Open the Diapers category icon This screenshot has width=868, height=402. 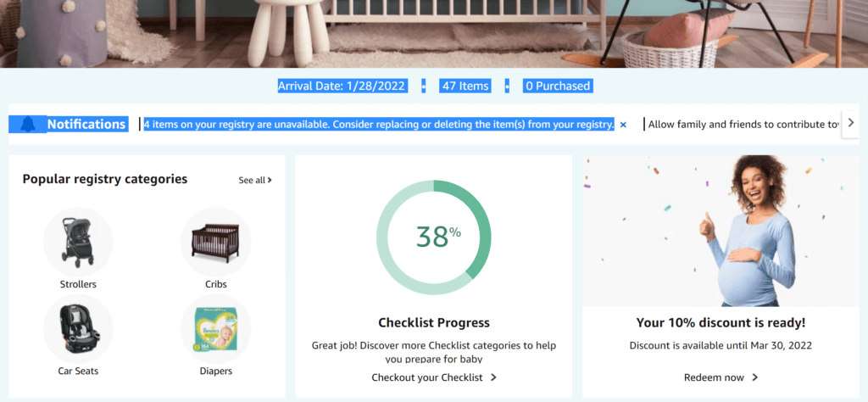click(215, 329)
